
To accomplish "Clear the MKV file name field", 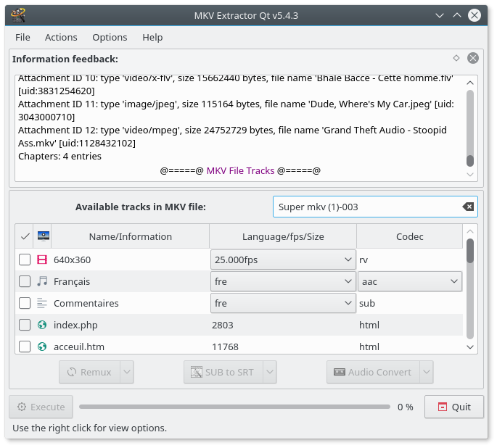I will click(x=468, y=207).
